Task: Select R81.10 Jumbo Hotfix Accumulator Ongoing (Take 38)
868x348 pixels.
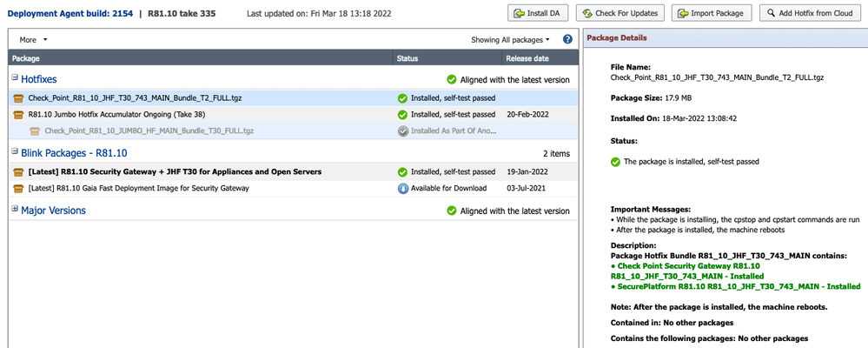Action: coord(294,115)
